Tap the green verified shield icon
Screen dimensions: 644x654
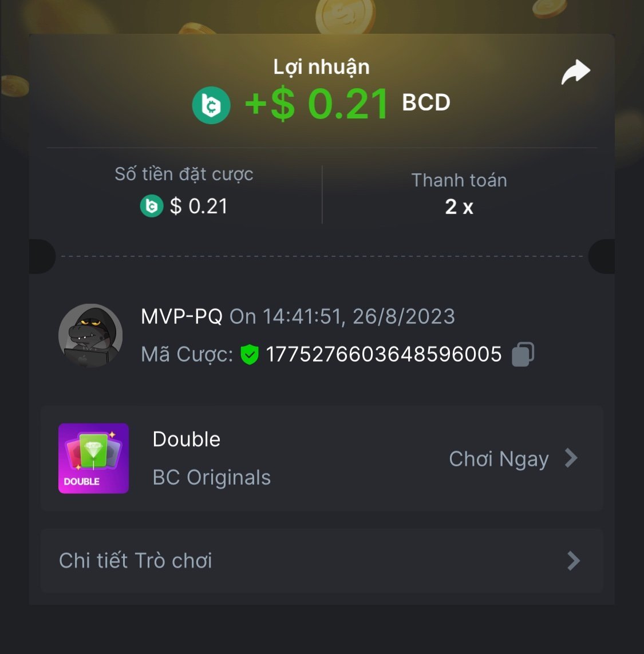pos(249,355)
